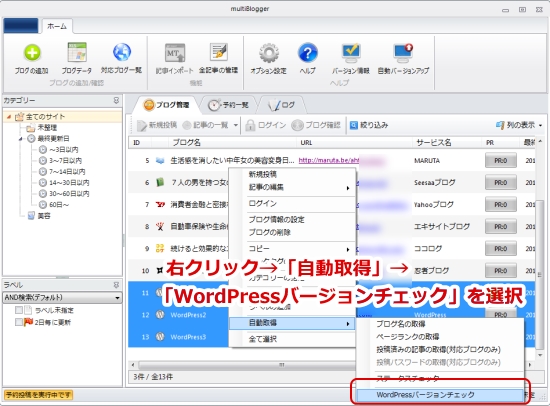The width and height of the screenshot is (550, 406).
Task: Select 美容 category
Action: (x=44, y=216)
